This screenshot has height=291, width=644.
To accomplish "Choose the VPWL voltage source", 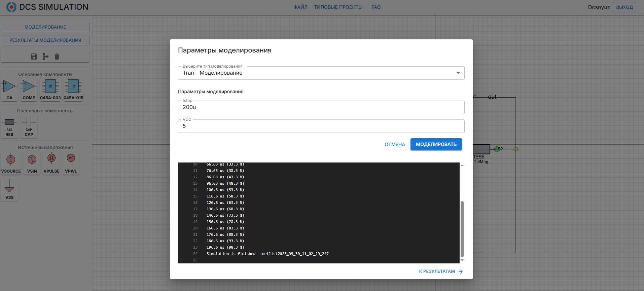I will coord(71,163).
